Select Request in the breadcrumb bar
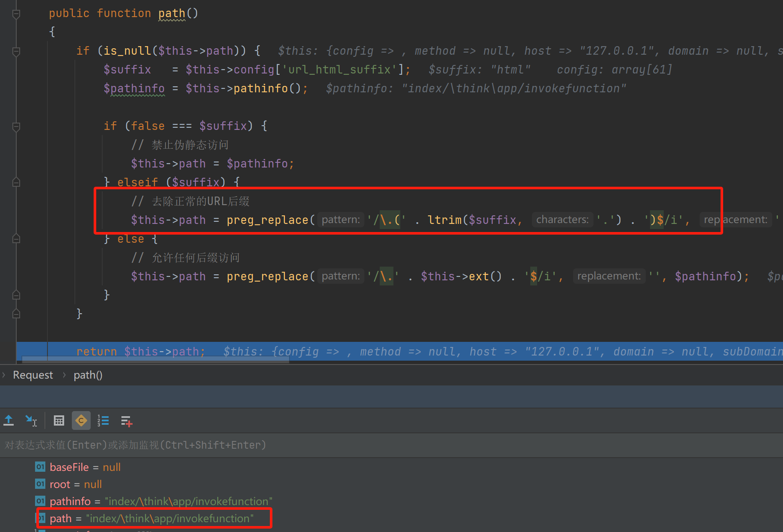This screenshot has width=783, height=532. point(33,375)
